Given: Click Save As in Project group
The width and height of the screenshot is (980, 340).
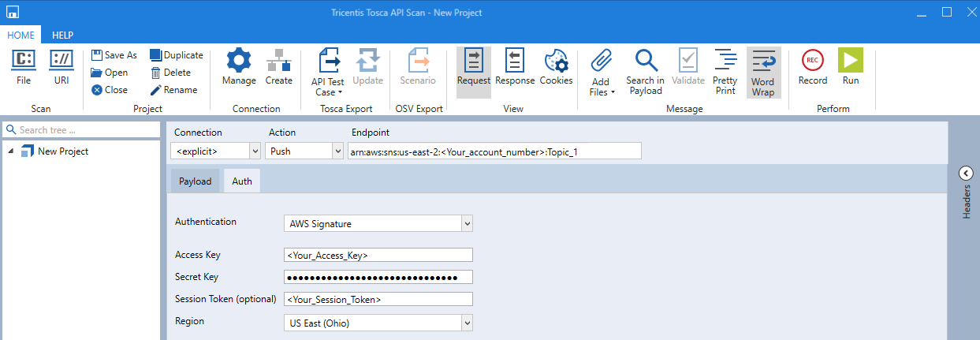Looking at the screenshot, I should click(114, 55).
